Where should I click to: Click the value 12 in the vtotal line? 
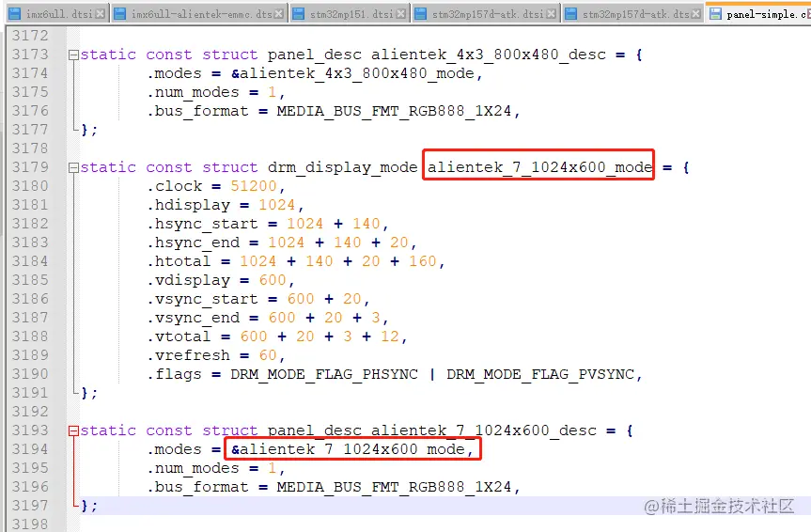[x=390, y=336]
